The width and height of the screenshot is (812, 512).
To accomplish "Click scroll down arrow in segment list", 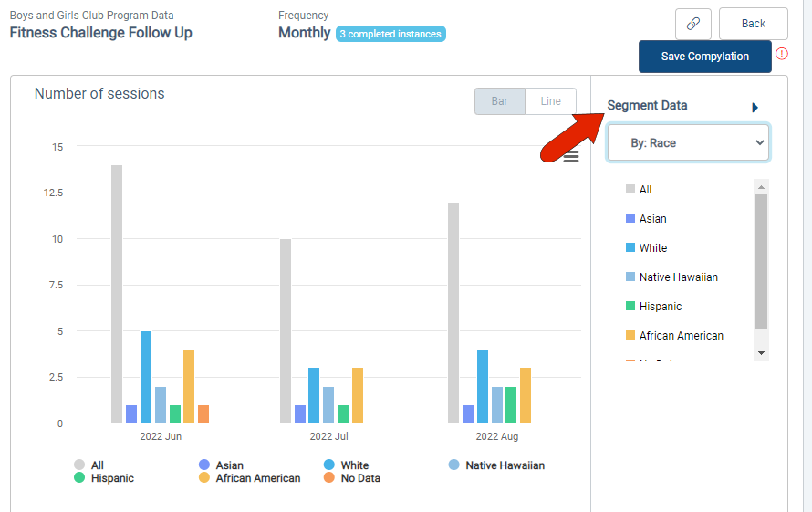I will 761,353.
